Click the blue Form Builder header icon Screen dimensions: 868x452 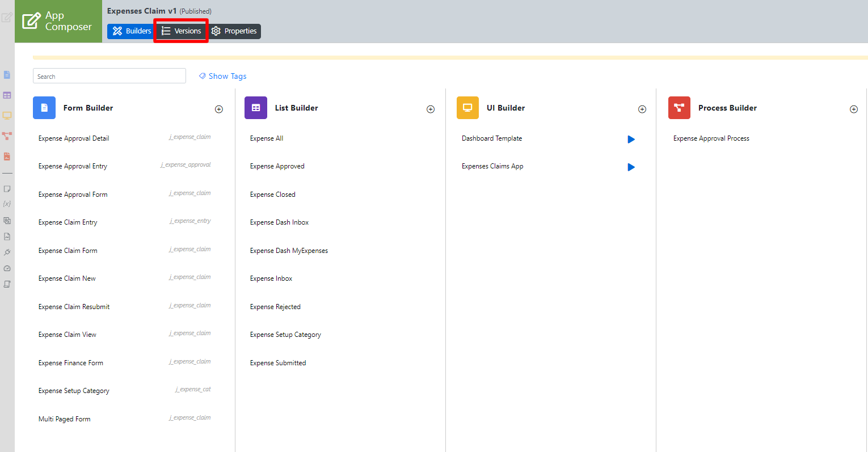tap(44, 108)
